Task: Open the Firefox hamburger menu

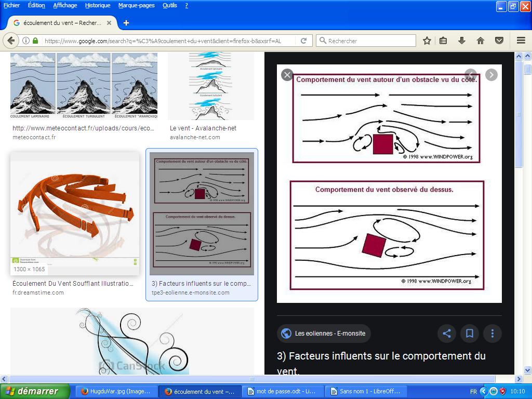Action: coord(521,41)
